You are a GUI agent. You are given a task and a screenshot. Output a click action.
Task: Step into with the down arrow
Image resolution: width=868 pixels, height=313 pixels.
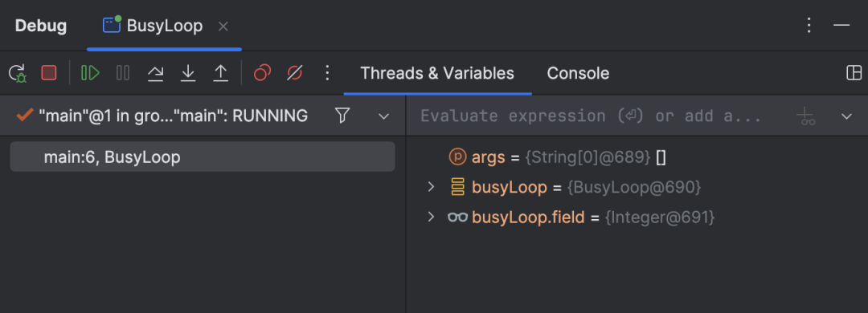188,73
